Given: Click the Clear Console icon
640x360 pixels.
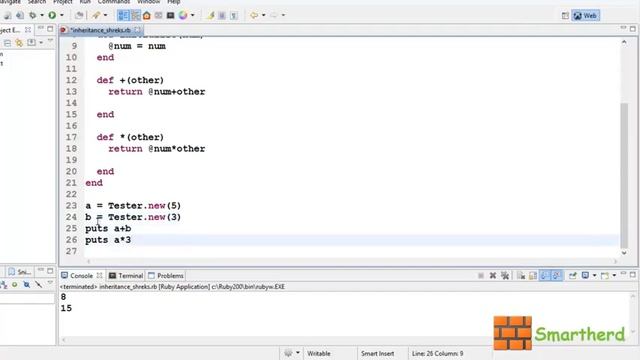Looking at the screenshot, I should (x=521, y=276).
